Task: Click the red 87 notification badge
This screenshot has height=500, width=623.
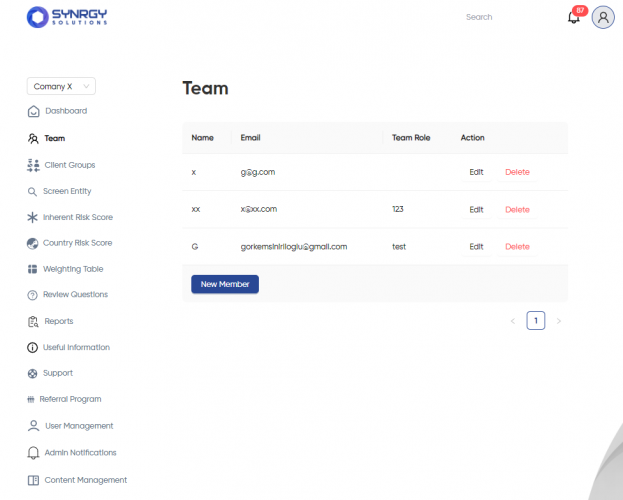Action: [580, 10]
